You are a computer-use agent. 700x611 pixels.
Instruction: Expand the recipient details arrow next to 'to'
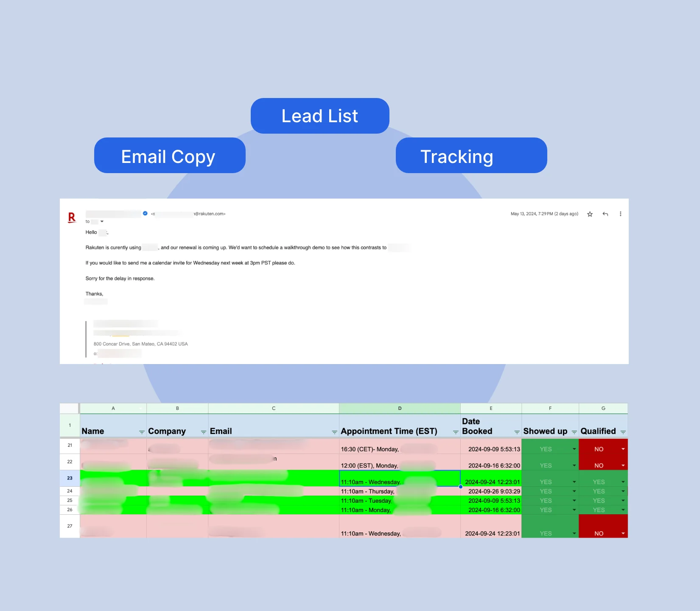tap(102, 221)
